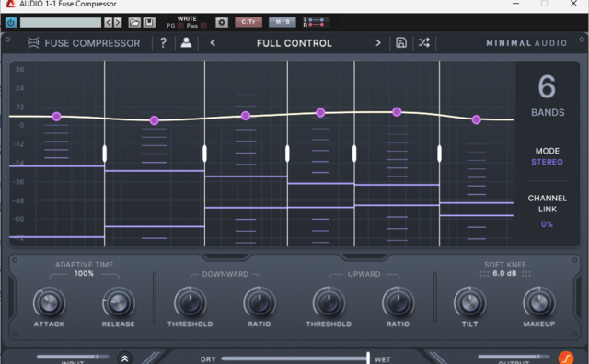Click the Upward Ratio knob
589x364 pixels.
[398, 302]
